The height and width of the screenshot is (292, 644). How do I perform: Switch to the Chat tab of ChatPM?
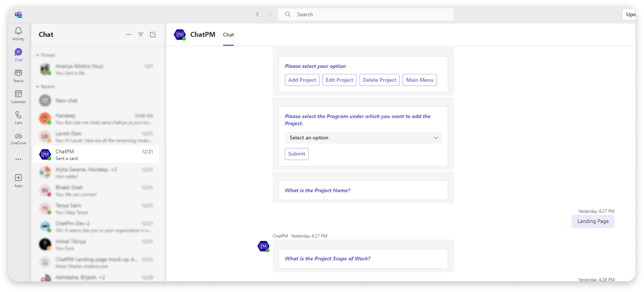(228, 35)
